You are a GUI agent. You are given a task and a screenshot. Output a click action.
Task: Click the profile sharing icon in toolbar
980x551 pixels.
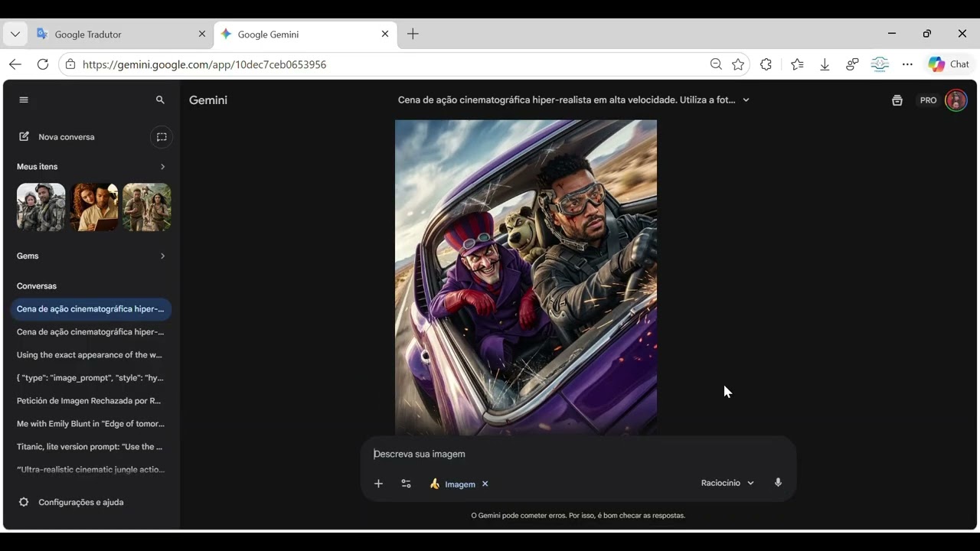pyautogui.click(x=852, y=65)
